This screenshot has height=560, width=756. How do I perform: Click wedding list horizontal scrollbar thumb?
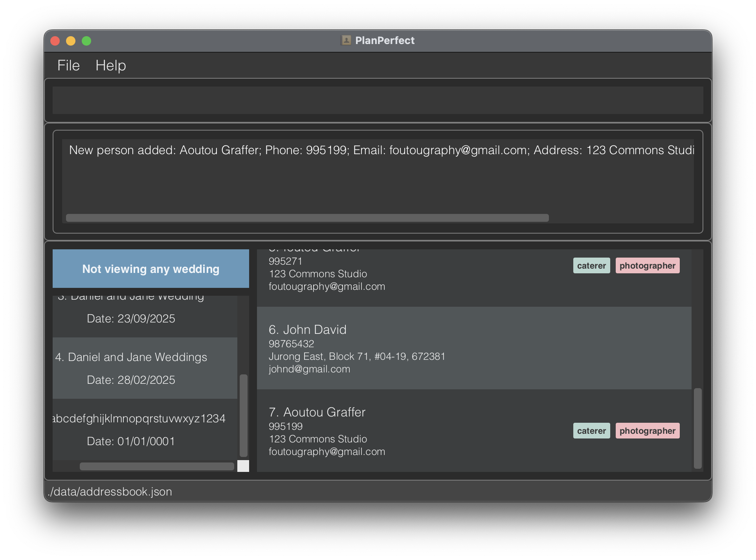(156, 466)
